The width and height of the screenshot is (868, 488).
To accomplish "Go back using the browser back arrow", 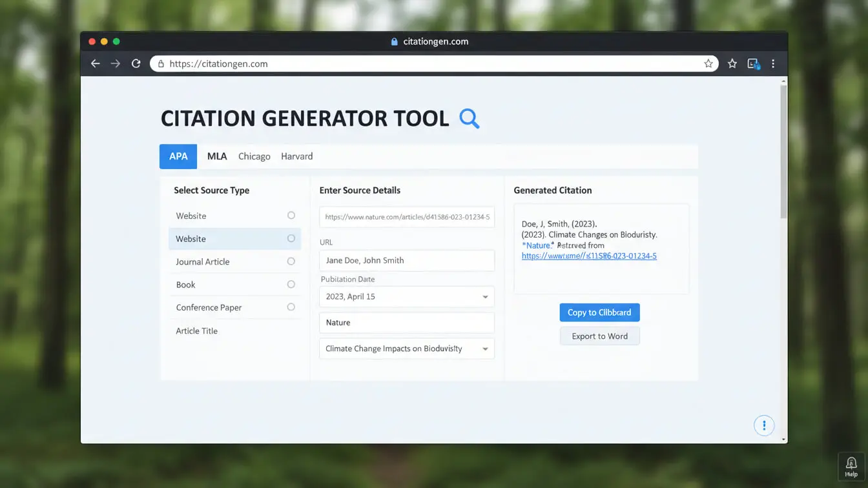I will point(95,63).
